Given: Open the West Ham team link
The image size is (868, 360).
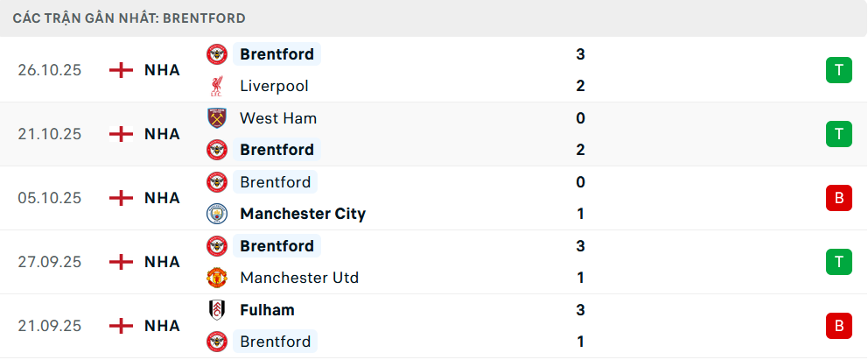Looking at the screenshot, I should pyautogui.click(x=278, y=118).
